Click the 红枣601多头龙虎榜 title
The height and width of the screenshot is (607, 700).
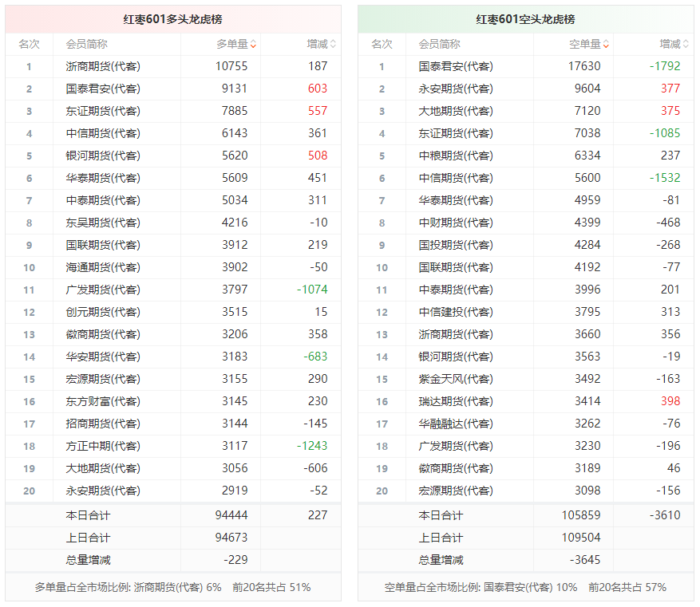[x=172, y=19]
